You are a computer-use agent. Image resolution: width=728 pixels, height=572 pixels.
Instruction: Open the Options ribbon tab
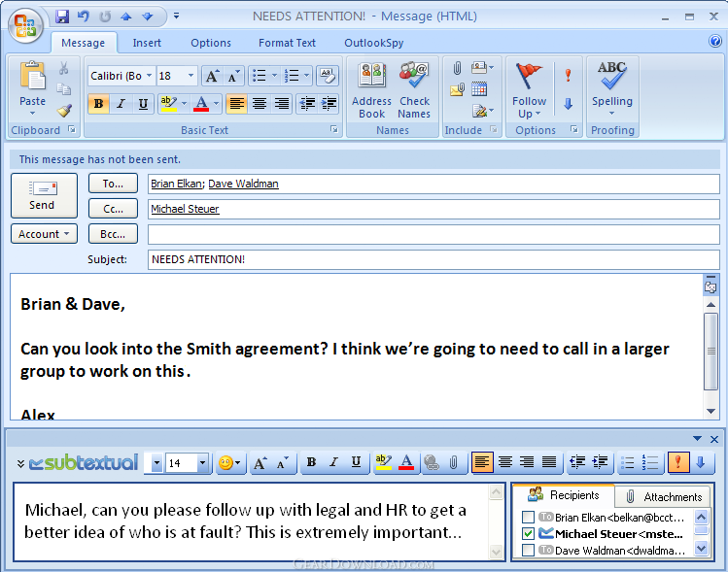click(211, 43)
